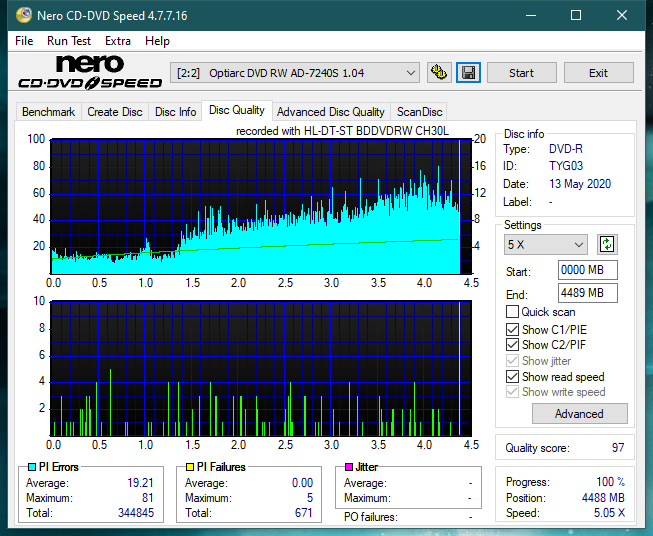Toggle the Show C2/PIF checkbox
Screen dimensions: 653x536
(x=512, y=345)
